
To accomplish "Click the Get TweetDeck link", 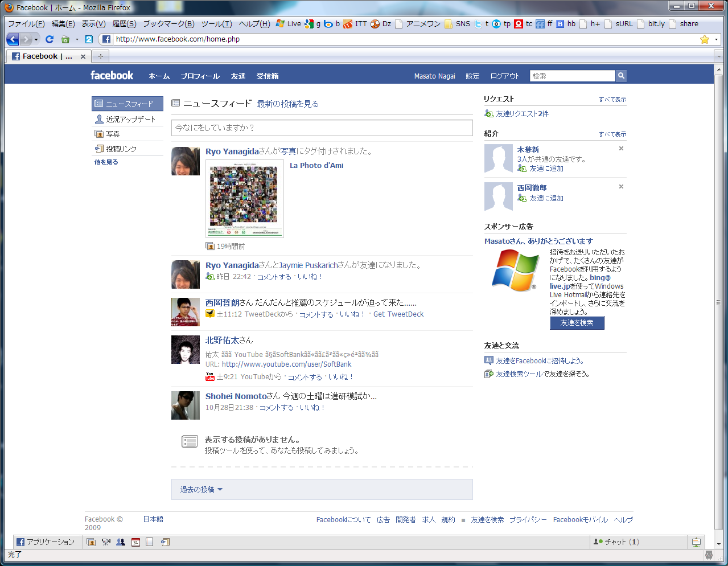I will click(x=398, y=314).
